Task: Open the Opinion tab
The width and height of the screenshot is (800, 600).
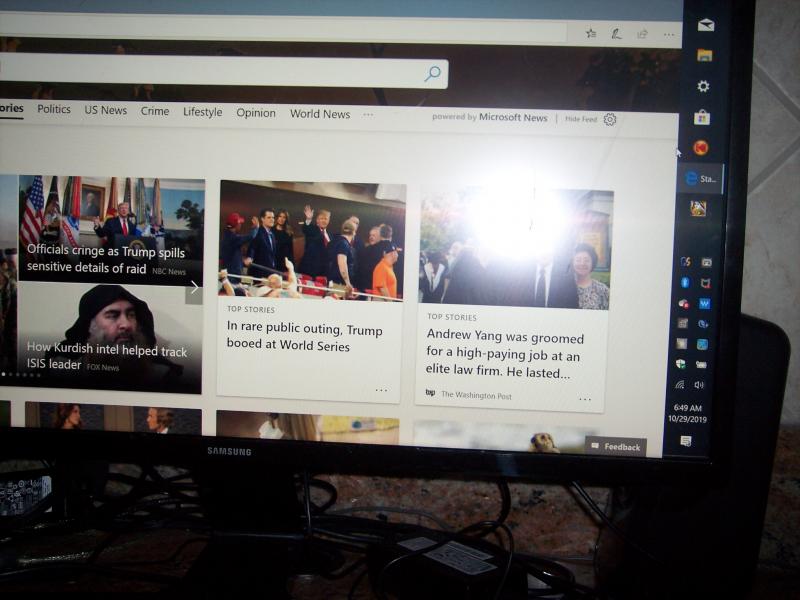Action: (x=256, y=113)
